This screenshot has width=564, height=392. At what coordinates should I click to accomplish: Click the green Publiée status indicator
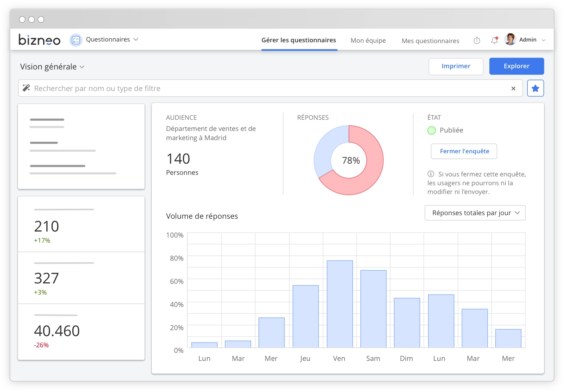[431, 131]
